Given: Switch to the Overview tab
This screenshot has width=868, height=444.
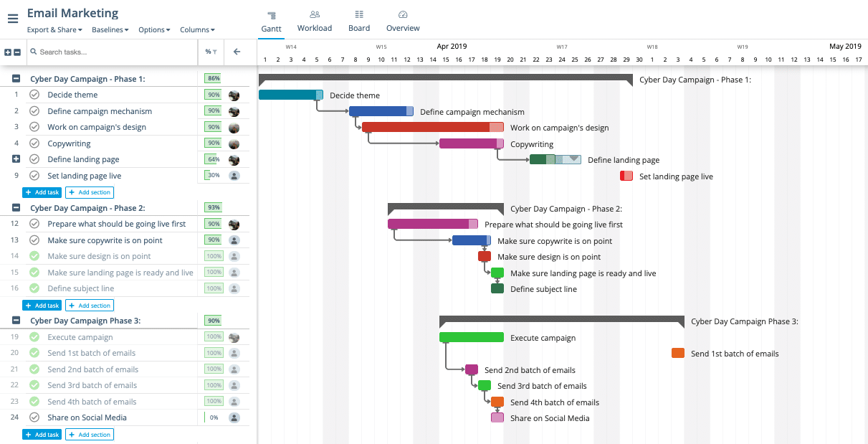Looking at the screenshot, I should point(402,20).
